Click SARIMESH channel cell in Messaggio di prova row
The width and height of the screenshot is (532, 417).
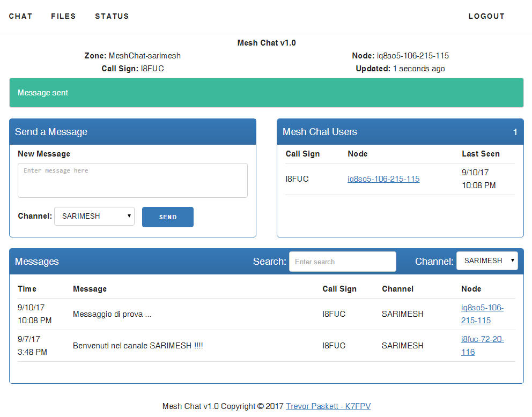(x=402, y=314)
